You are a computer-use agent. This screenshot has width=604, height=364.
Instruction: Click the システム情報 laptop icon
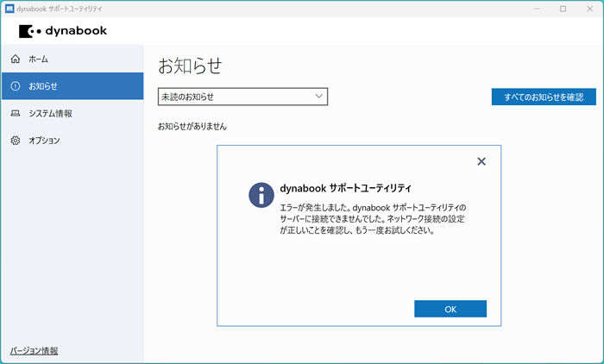point(16,113)
